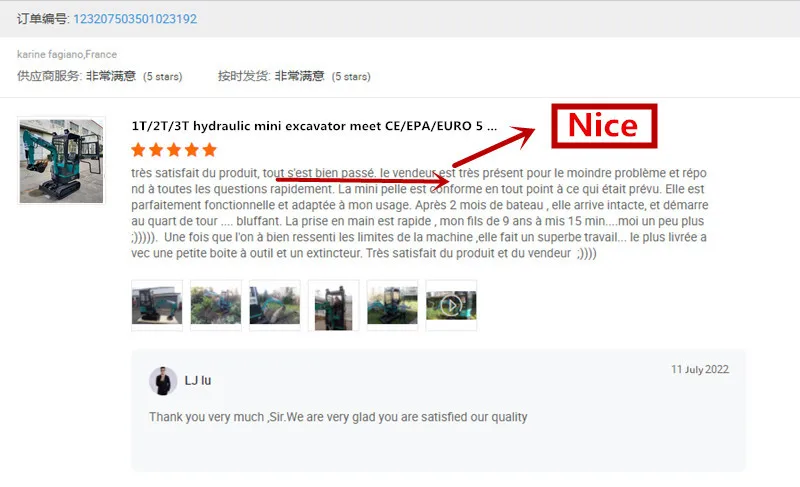Click the 11 July 2022 reply date
The height and width of the screenshot is (487, 800).
(699, 369)
